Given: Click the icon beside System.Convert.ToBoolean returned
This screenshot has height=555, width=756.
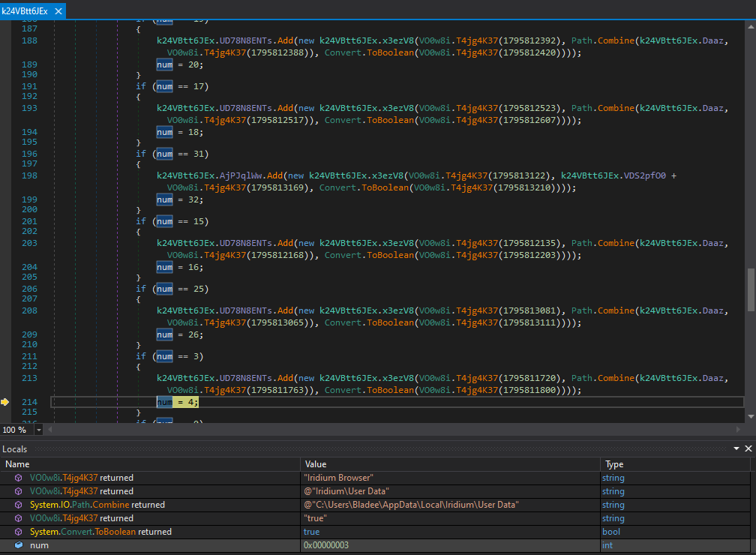Looking at the screenshot, I should 19,532.
